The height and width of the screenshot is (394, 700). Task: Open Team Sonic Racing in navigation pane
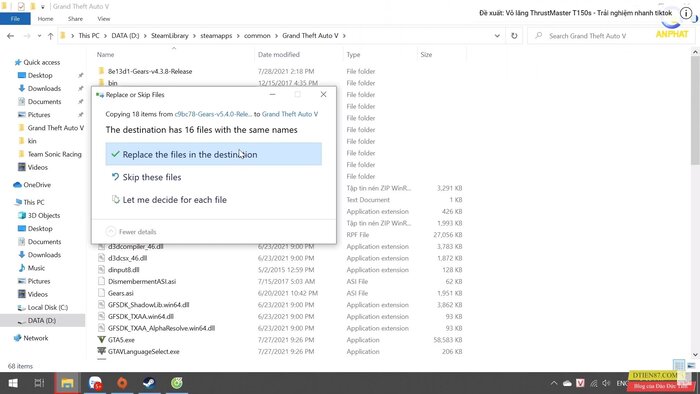(54, 154)
